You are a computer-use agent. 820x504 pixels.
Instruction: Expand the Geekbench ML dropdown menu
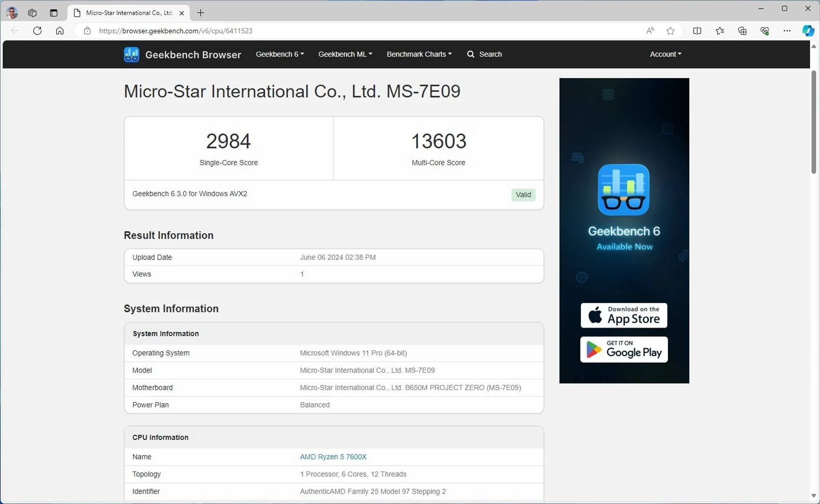(x=345, y=54)
